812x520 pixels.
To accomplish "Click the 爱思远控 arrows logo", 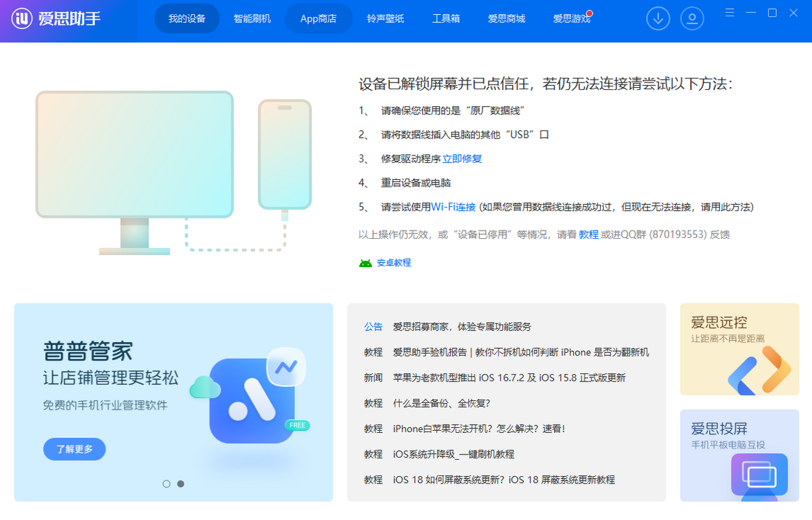I will coord(759,371).
